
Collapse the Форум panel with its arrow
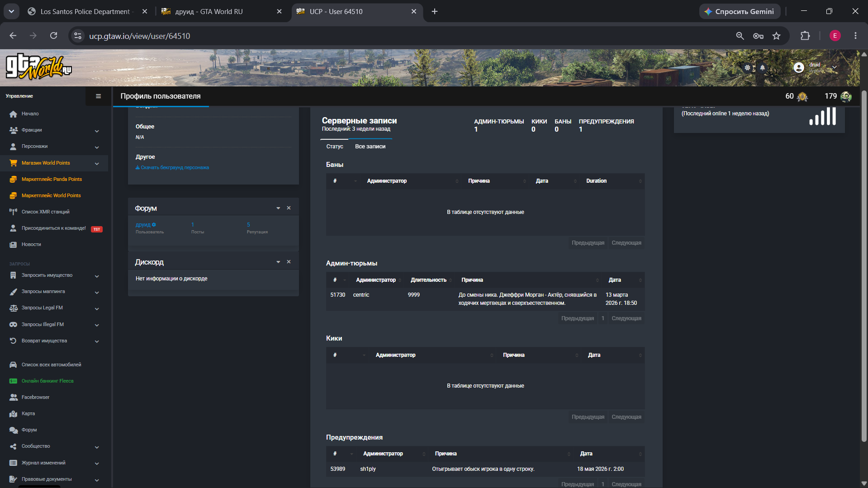click(x=278, y=208)
